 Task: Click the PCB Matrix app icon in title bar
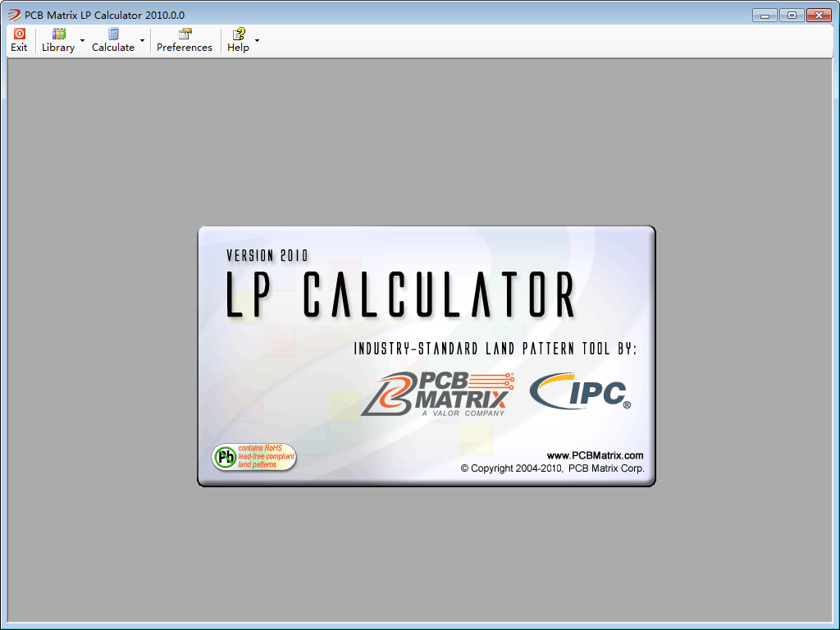(14, 15)
